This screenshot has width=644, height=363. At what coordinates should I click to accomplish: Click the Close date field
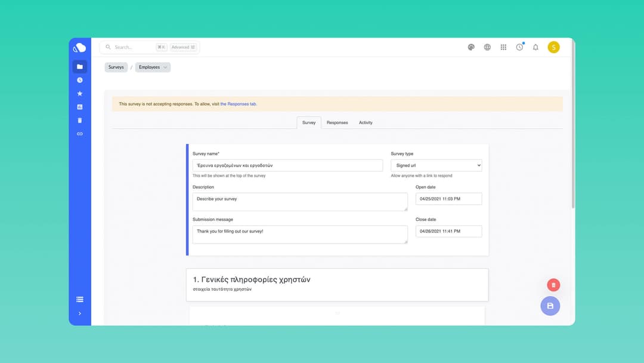point(448,231)
